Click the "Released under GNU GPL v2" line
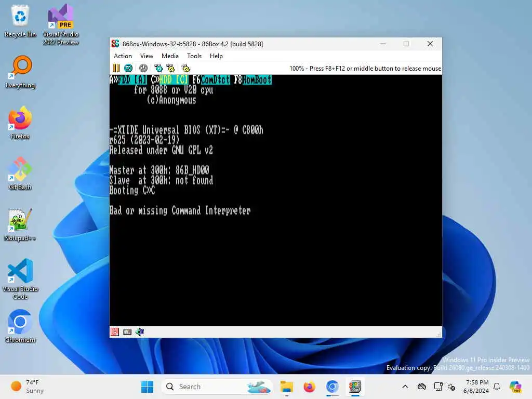Screen dimensions: 532x399 coord(161,150)
